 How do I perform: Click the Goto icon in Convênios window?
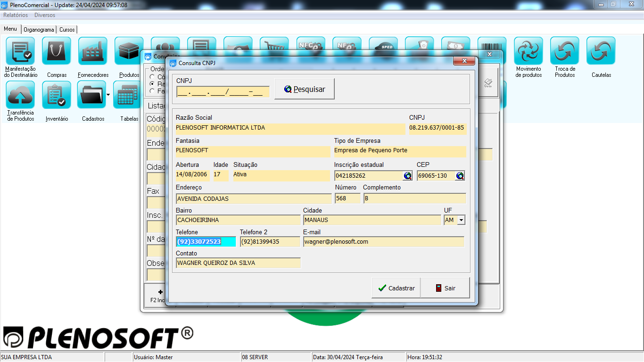(488, 83)
